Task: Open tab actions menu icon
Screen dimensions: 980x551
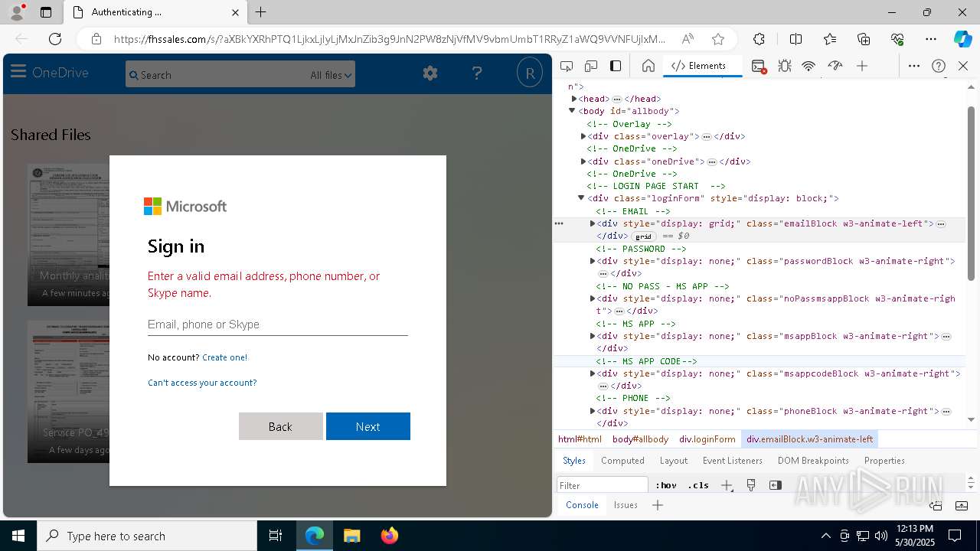Action: pyautogui.click(x=46, y=12)
